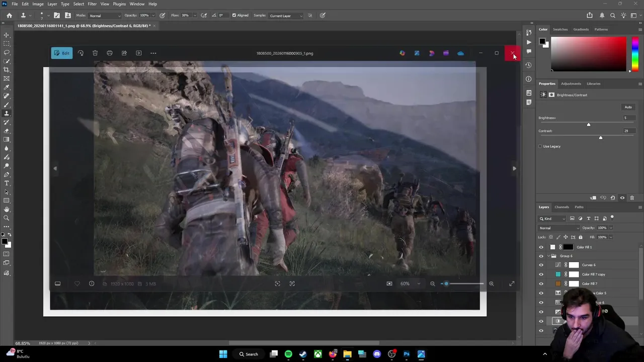The width and height of the screenshot is (644, 362).
Task: Select the Crop tool
Action: pyautogui.click(x=7, y=69)
